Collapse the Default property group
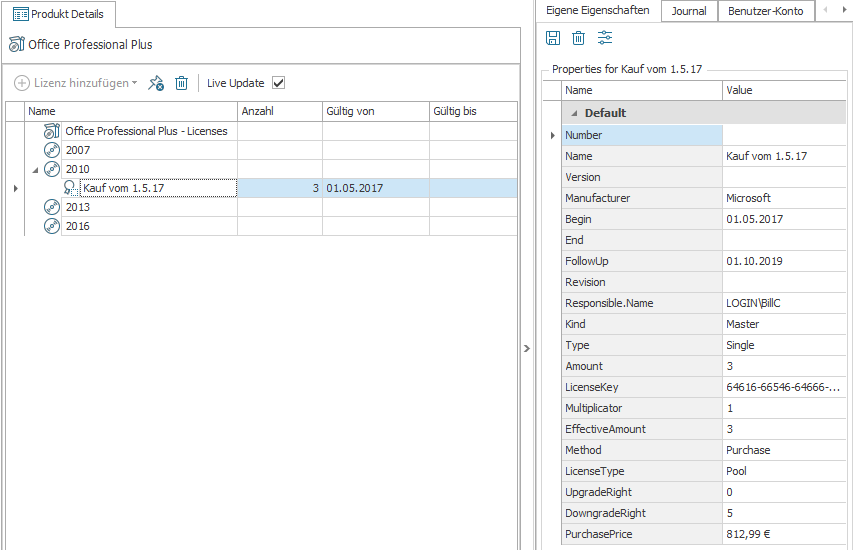The height and width of the screenshot is (550, 853). pyautogui.click(x=574, y=113)
